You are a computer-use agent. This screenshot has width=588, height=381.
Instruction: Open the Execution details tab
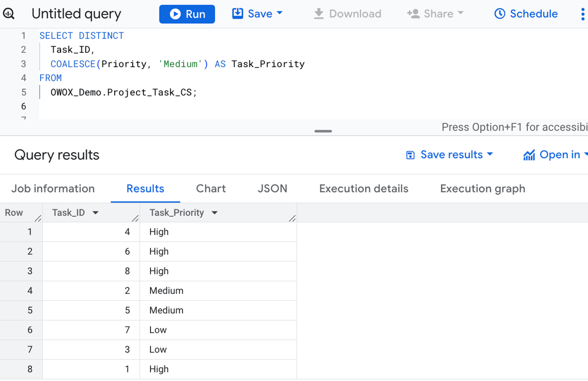point(364,189)
